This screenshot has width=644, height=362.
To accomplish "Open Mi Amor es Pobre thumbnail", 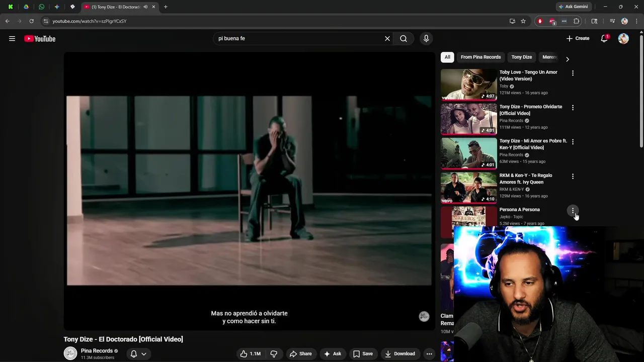I will point(468,153).
